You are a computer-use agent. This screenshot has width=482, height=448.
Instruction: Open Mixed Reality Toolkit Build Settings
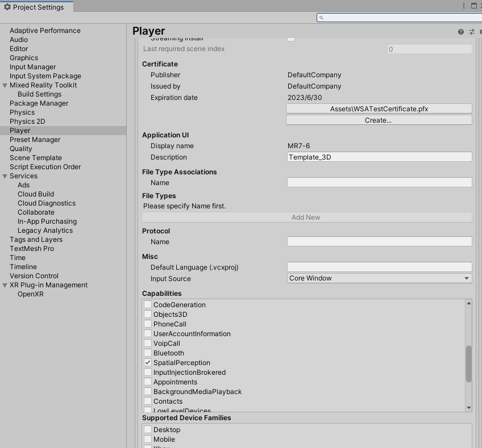click(x=39, y=94)
